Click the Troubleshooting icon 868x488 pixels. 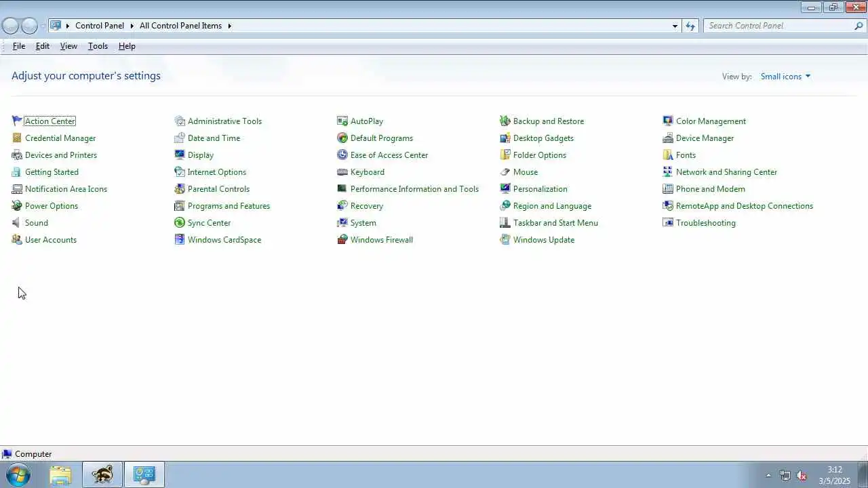[x=668, y=222]
